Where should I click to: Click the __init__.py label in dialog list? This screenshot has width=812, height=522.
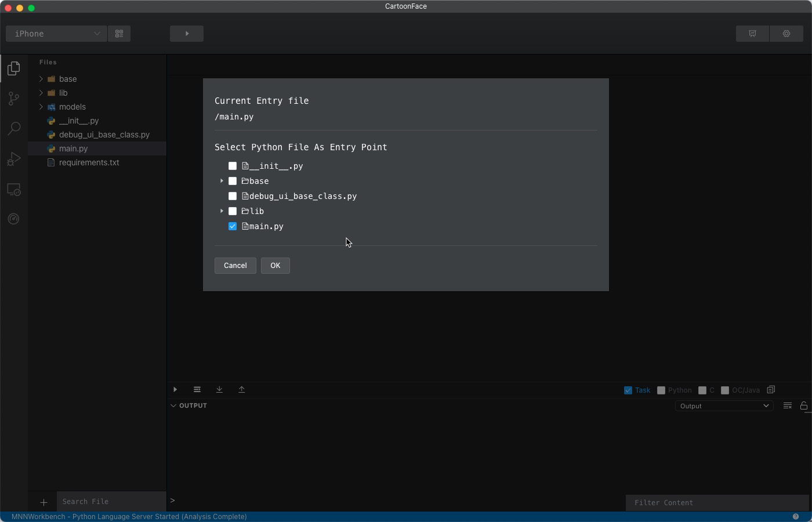[276, 166]
